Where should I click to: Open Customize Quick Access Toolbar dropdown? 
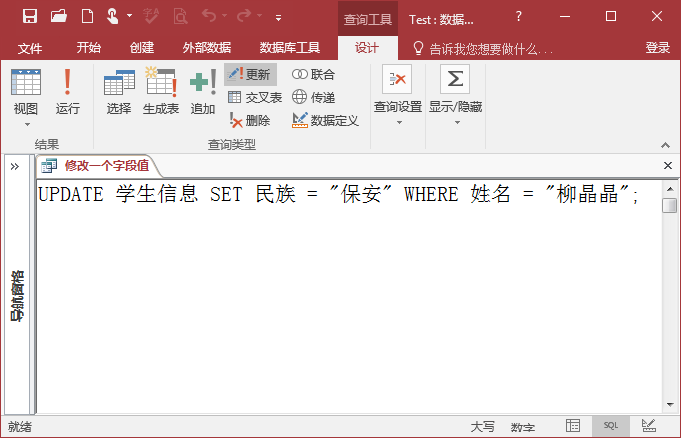click(278, 18)
